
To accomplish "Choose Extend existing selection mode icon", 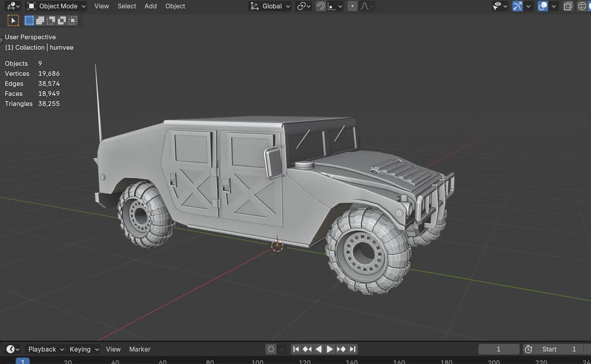I will pyautogui.click(x=40, y=20).
